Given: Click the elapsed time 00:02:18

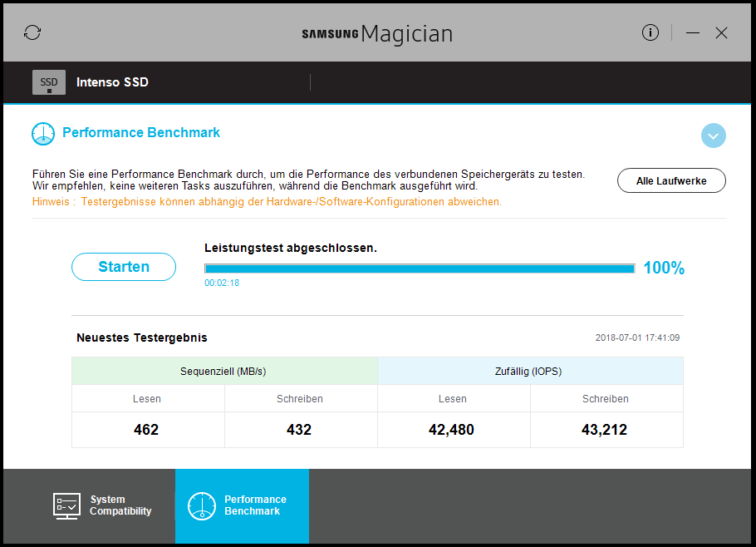Looking at the screenshot, I should 222,283.
